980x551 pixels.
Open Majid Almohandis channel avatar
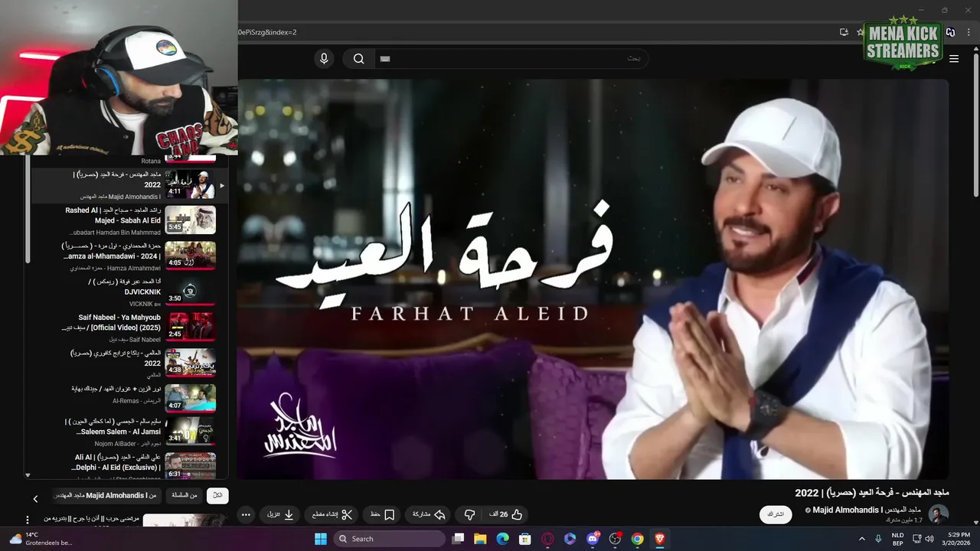[x=939, y=514]
